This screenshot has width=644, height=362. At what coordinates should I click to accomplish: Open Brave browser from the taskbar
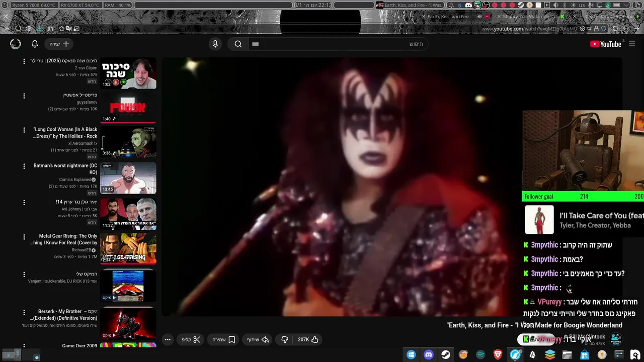(x=498, y=354)
